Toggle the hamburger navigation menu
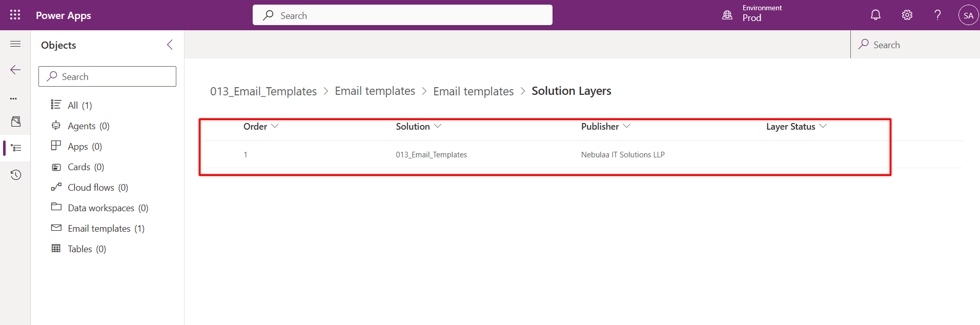Viewport: 980px width, 325px height. click(x=15, y=44)
